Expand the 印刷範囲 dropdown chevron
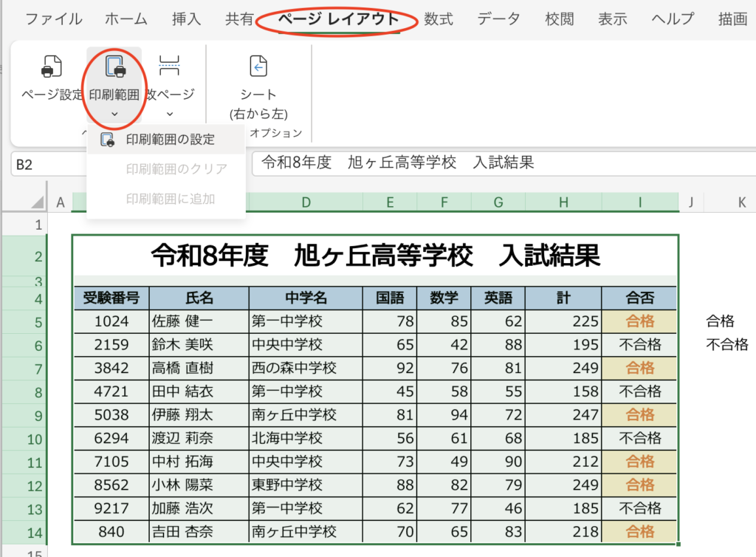The height and width of the screenshot is (557, 756). 114,114
